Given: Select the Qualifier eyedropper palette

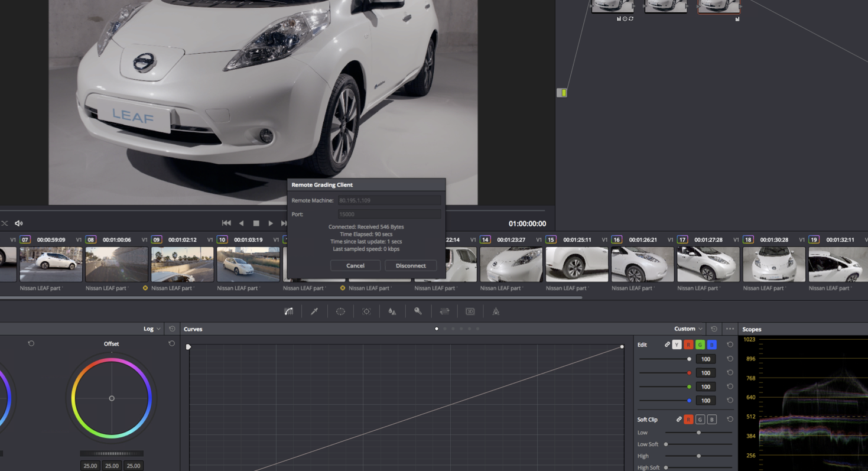Looking at the screenshot, I should [x=314, y=311].
